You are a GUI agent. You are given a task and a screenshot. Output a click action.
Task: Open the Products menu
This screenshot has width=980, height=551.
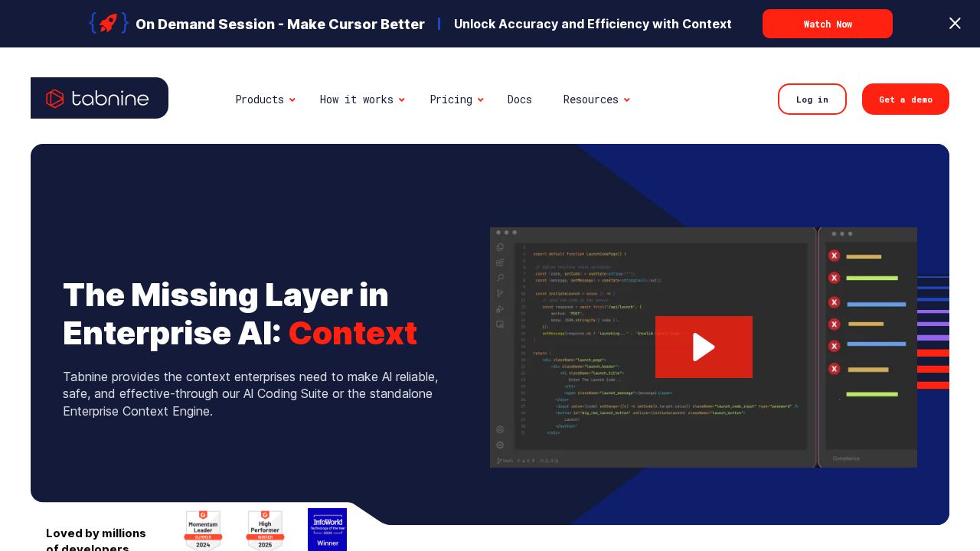260,99
